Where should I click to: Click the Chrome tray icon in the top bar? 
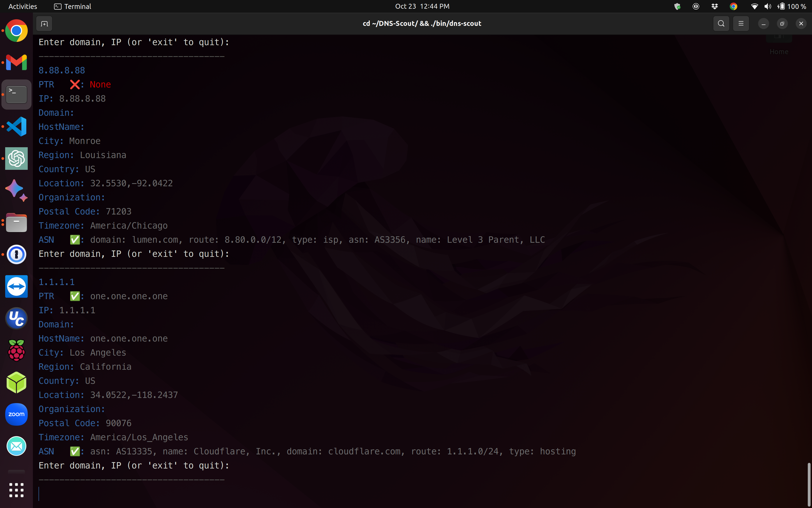(734, 6)
